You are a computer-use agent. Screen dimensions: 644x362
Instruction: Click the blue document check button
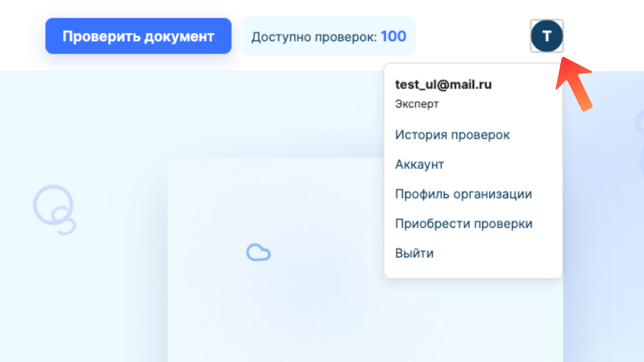(138, 36)
